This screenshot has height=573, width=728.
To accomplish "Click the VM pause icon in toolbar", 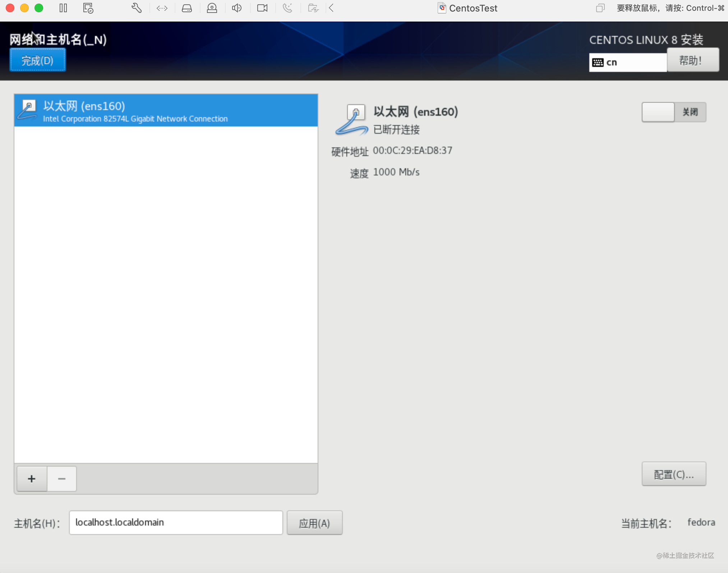I will click(x=63, y=8).
